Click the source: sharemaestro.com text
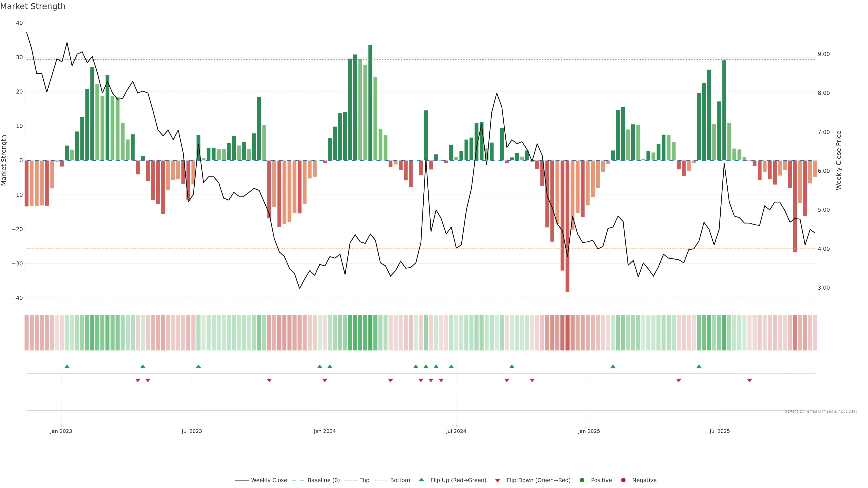 (821, 411)
